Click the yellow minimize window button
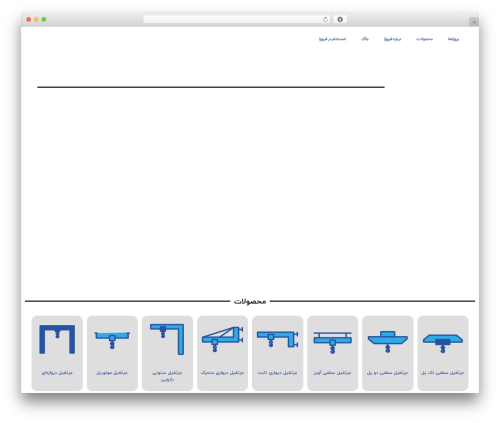 coord(36,20)
